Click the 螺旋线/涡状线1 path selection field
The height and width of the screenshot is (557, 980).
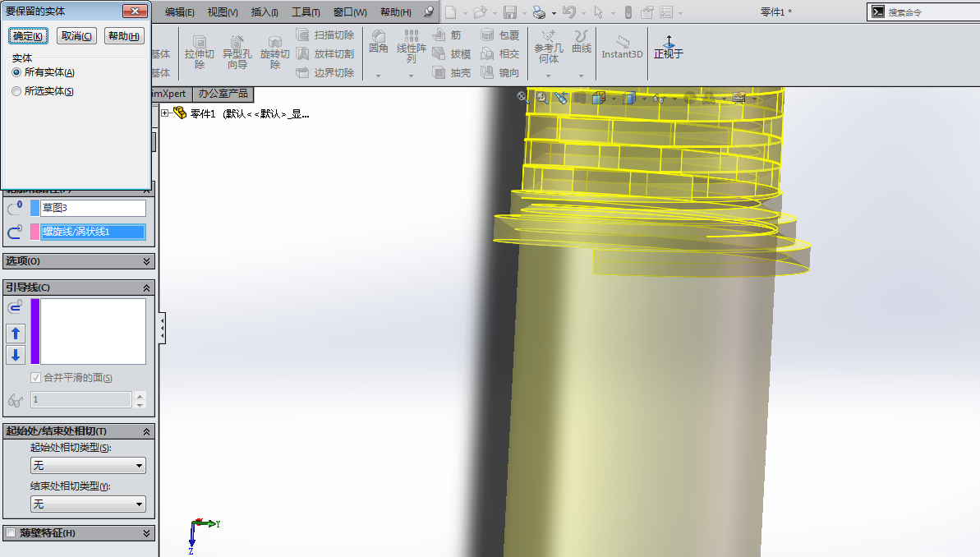[x=93, y=232]
